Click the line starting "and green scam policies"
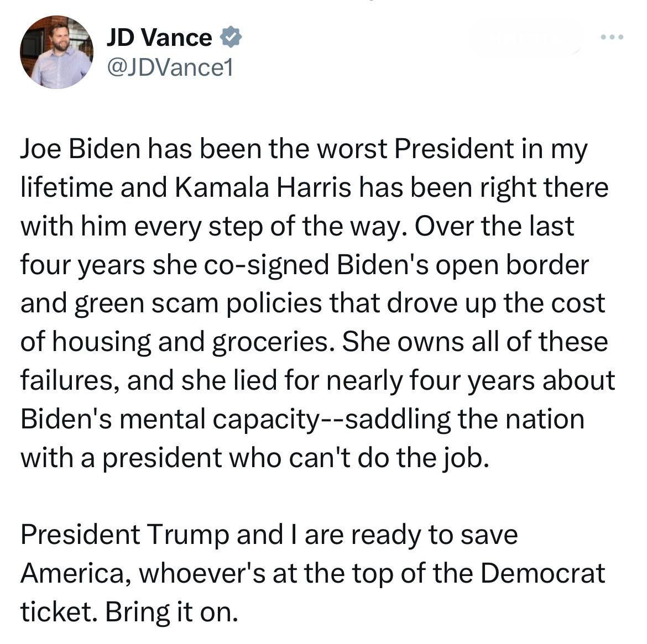The height and width of the screenshot is (644, 647). coord(312,303)
